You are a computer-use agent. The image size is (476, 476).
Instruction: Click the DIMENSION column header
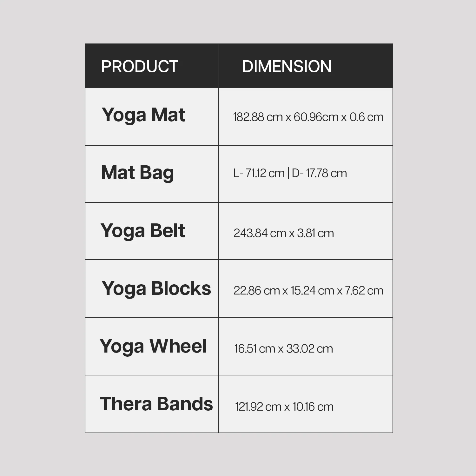287,66
